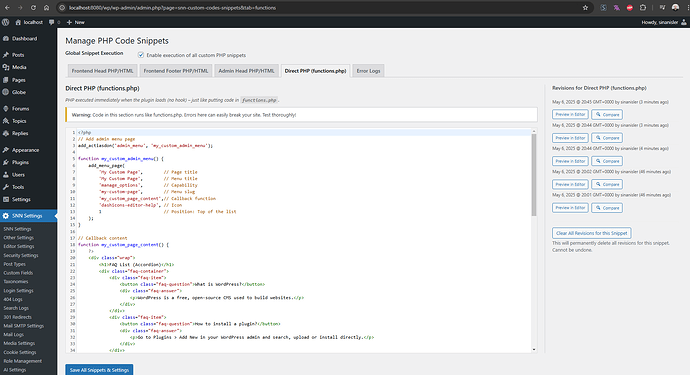Open Mail SMTP Settings submenu link
Screen dimensions: 690x375
(24, 326)
